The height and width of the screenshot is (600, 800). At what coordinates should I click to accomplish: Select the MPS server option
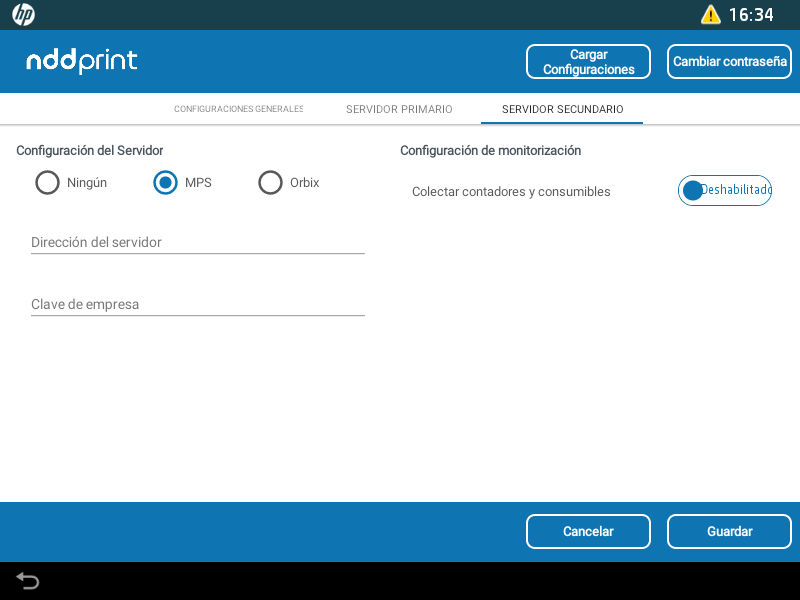(x=165, y=183)
